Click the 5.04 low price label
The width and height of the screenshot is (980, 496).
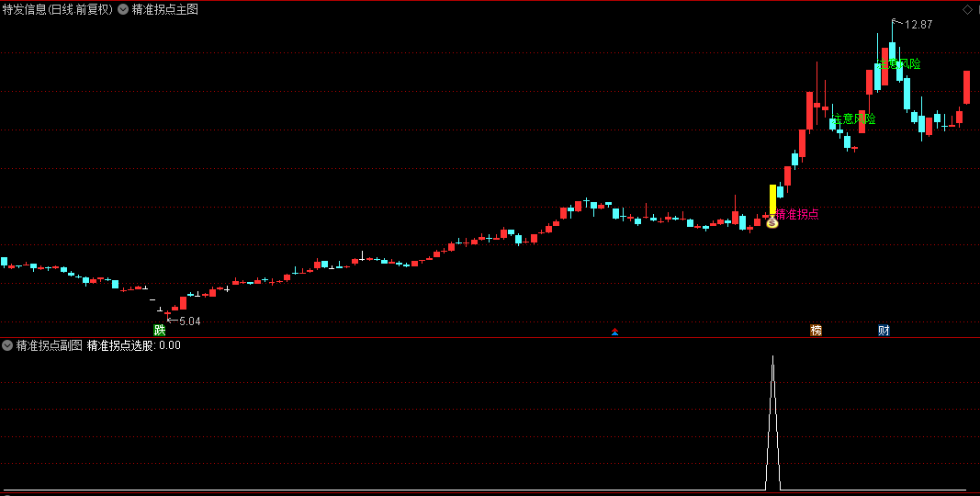pos(190,321)
